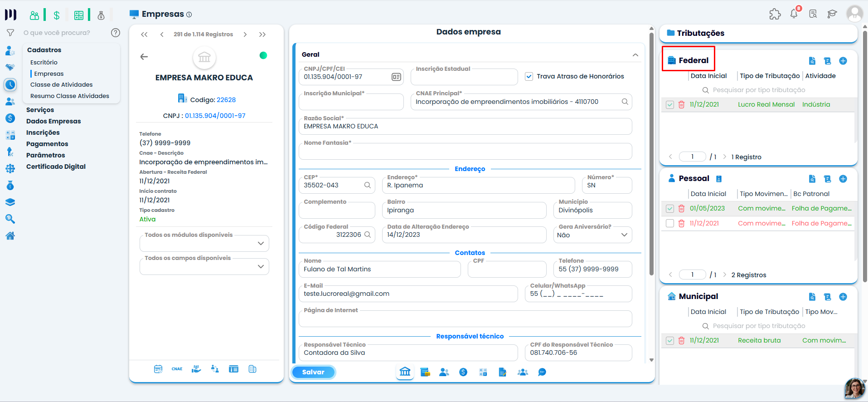Open Escritório menu item
The image size is (868, 402).
point(44,63)
